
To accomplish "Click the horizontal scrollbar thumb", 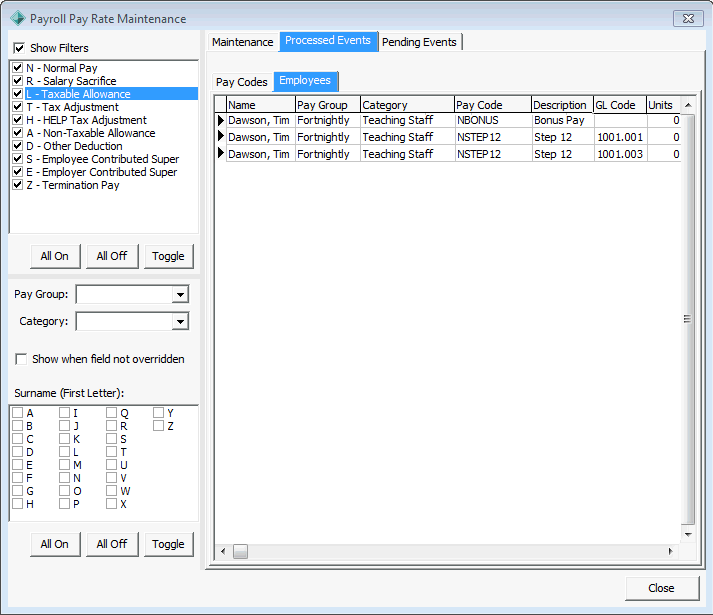I will point(241,551).
